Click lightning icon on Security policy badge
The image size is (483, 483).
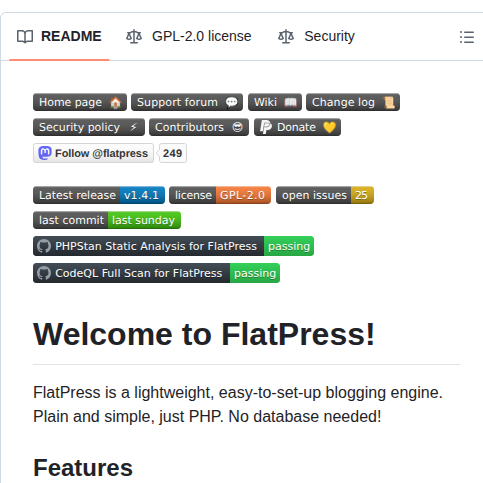(134, 127)
